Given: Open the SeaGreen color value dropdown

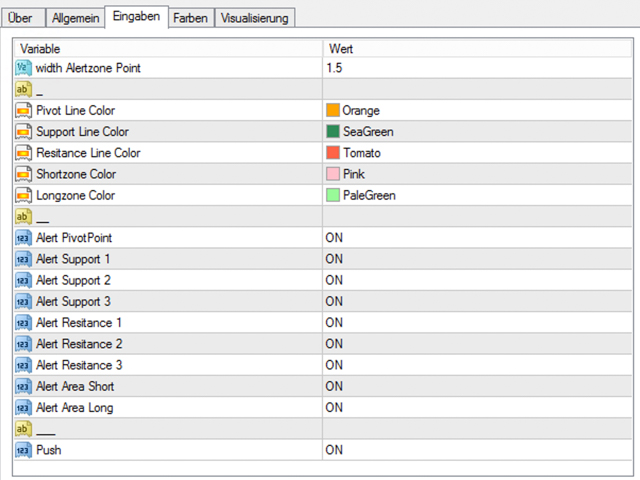Looking at the screenshot, I should [365, 131].
